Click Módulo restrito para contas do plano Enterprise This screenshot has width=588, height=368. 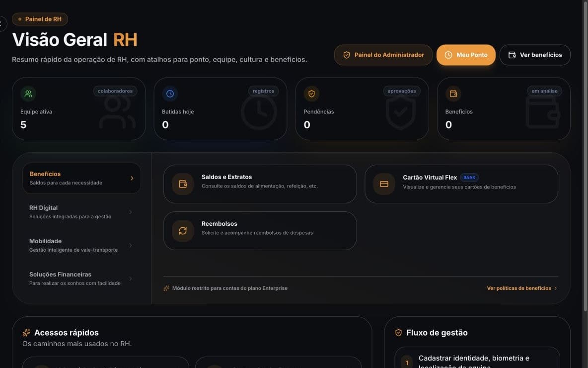point(230,288)
